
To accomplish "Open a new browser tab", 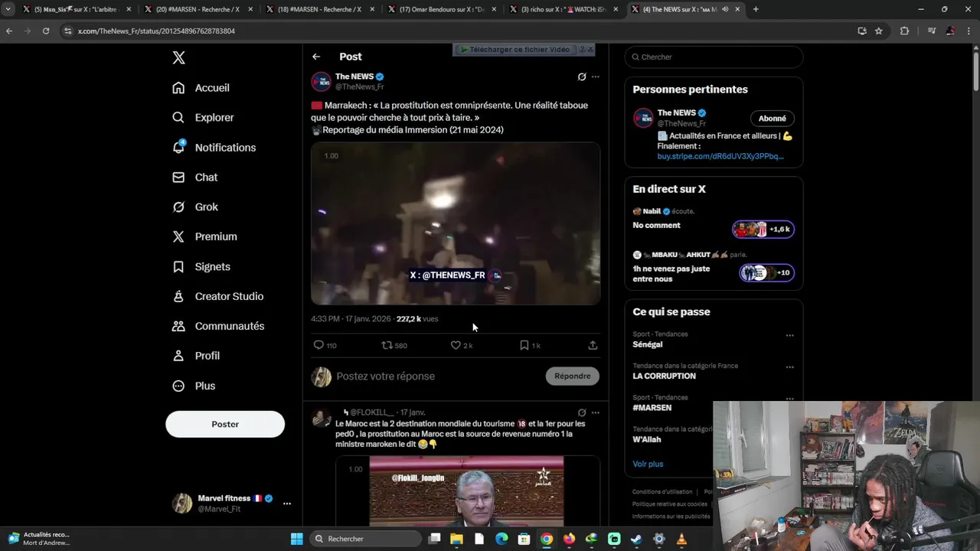I will click(756, 9).
